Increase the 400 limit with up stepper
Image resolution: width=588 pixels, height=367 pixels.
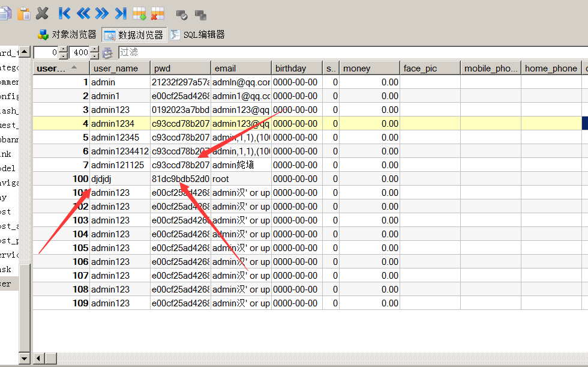tap(95, 49)
